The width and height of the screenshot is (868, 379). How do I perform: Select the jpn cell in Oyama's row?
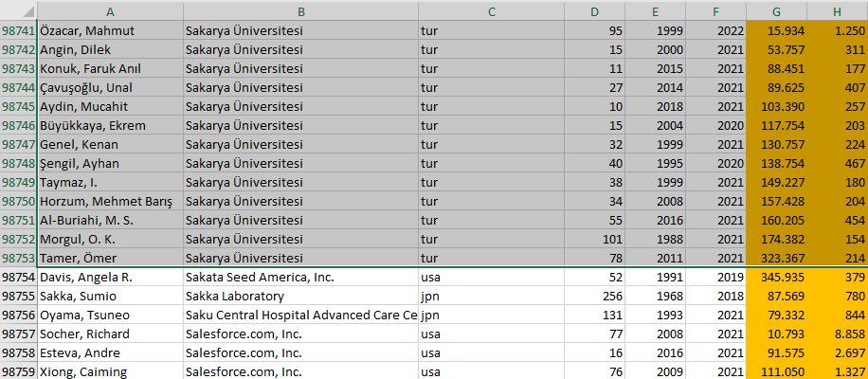[491, 315]
